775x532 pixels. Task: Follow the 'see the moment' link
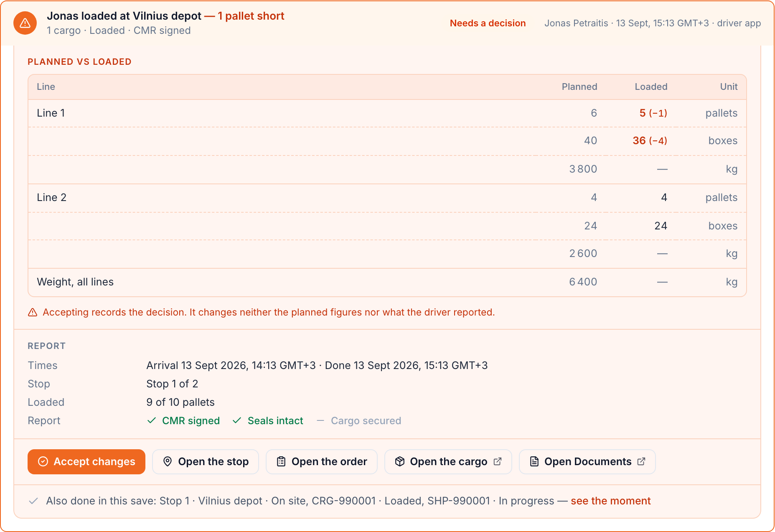[x=611, y=501]
